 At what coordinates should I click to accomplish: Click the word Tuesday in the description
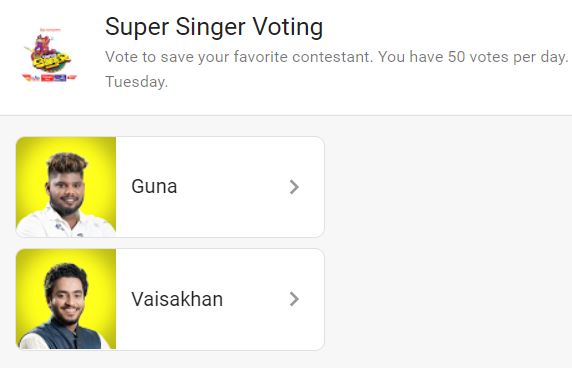click(x=136, y=82)
